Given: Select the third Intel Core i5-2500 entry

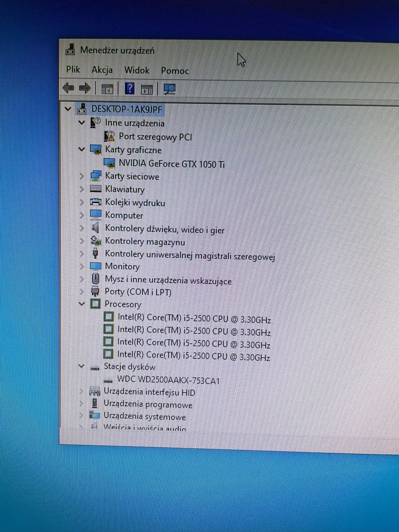Looking at the screenshot, I should click(194, 343).
